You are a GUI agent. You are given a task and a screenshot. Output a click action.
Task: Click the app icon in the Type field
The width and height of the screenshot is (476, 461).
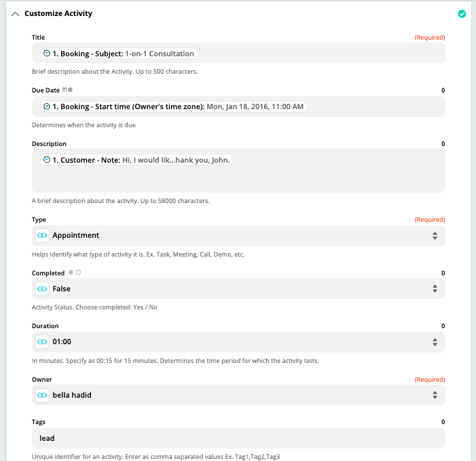point(42,235)
